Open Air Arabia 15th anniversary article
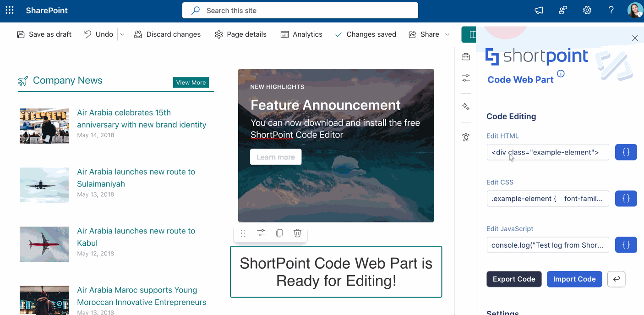 pyautogui.click(x=142, y=119)
